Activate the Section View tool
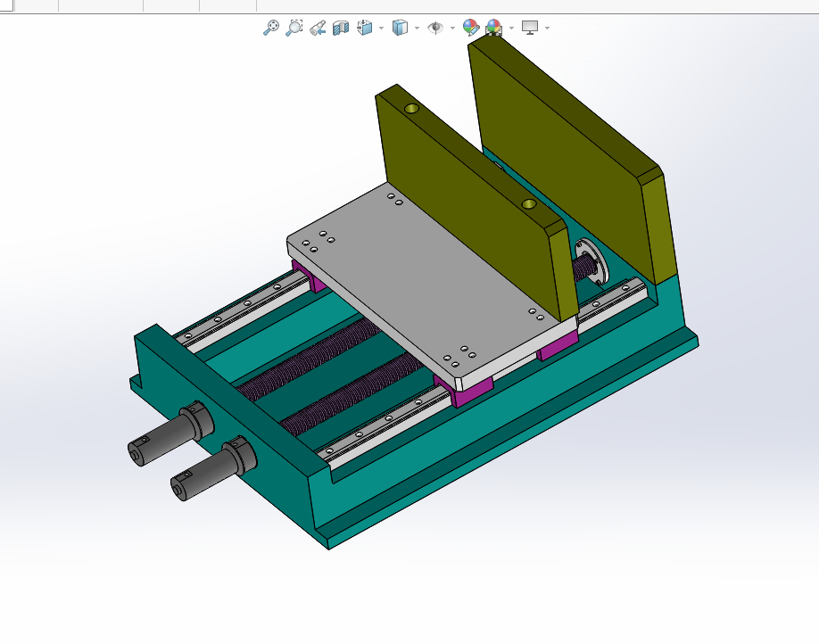Screen dimensions: 819x644 (341, 28)
